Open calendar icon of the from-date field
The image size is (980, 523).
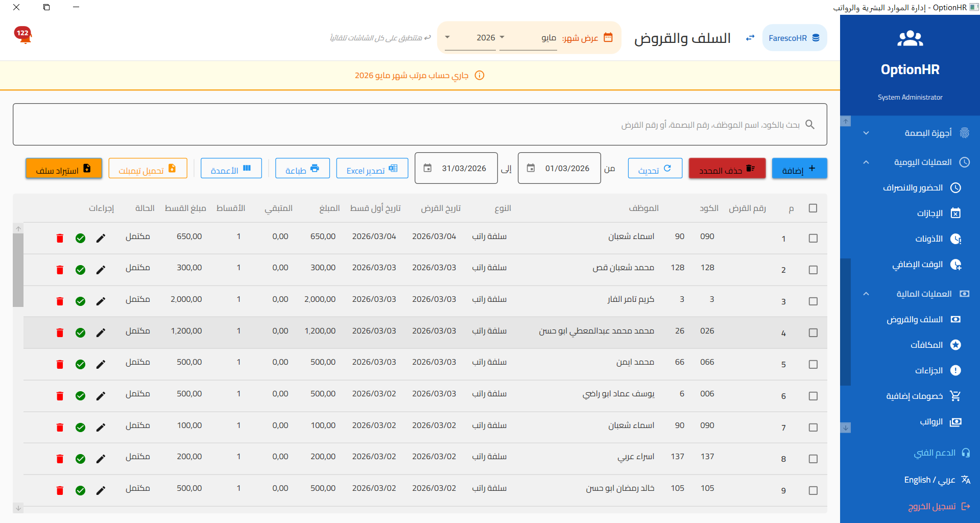pos(531,168)
